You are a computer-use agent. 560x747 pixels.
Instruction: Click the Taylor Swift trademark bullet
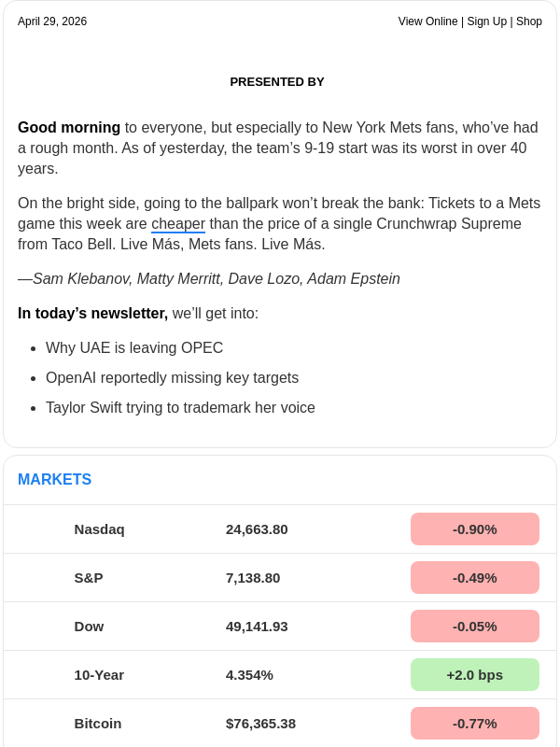pos(180,408)
